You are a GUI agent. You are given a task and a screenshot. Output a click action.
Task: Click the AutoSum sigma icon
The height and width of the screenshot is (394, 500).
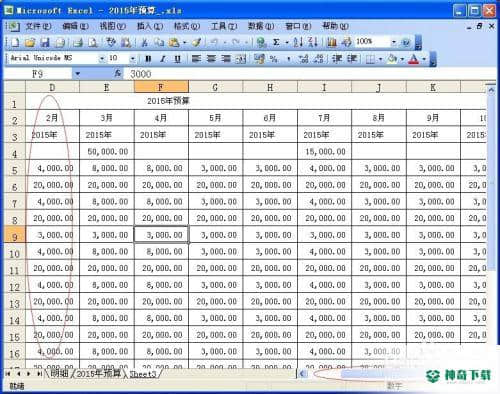coord(276,42)
